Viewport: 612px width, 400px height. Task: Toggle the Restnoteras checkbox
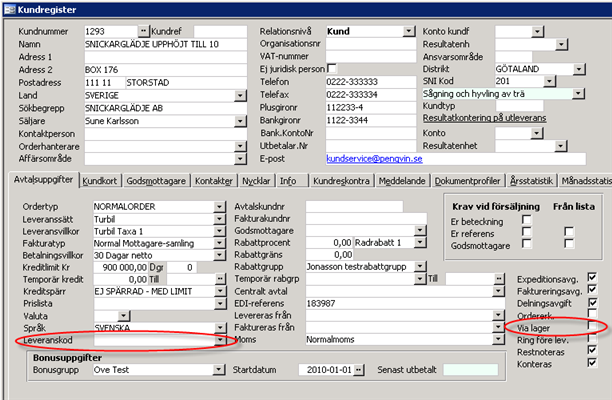pos(595,351)
